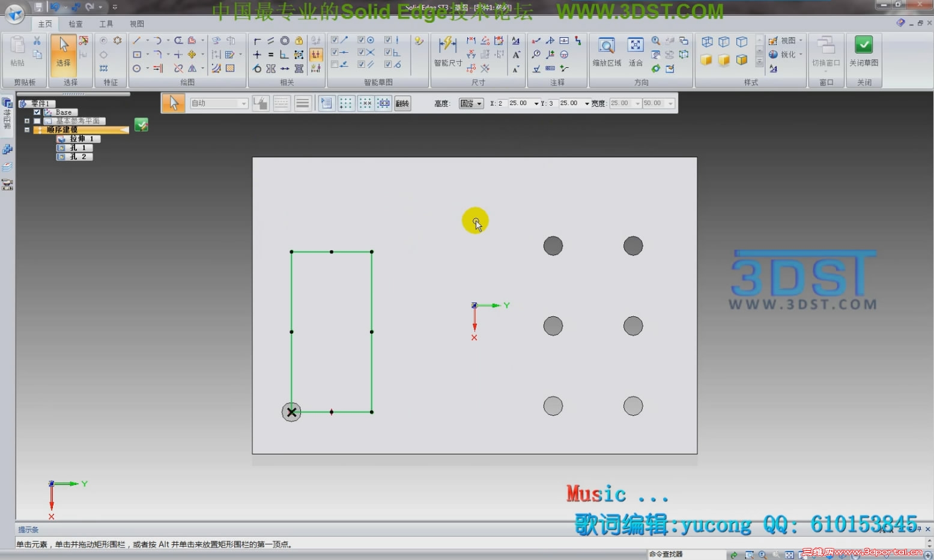Click the Move sketch elements icon
934x560 pixels.
point(192,55)
